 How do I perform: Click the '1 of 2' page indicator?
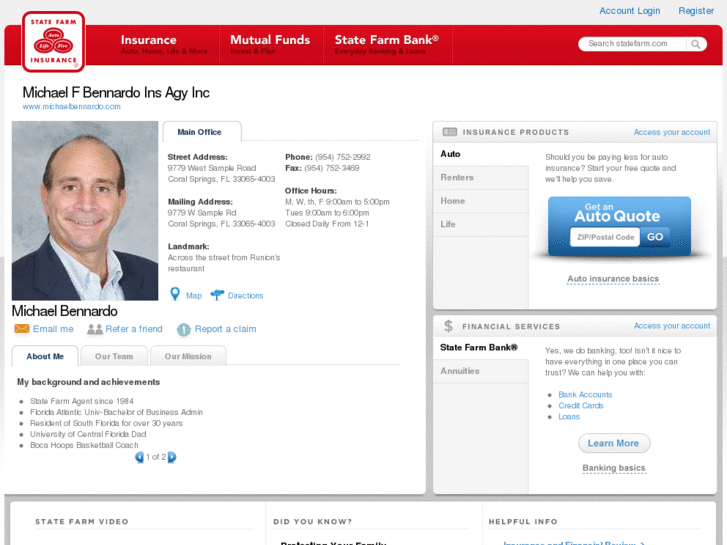coord(156,457)
